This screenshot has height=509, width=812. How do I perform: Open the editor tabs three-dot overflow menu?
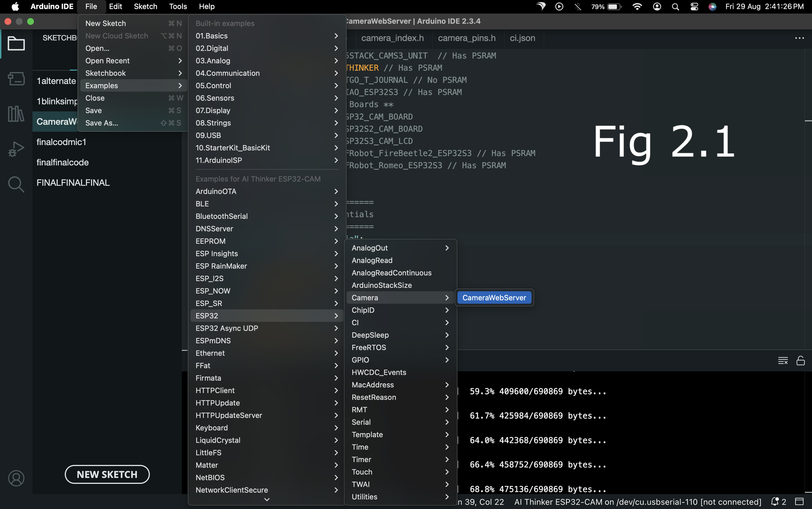tap(799, 38)
